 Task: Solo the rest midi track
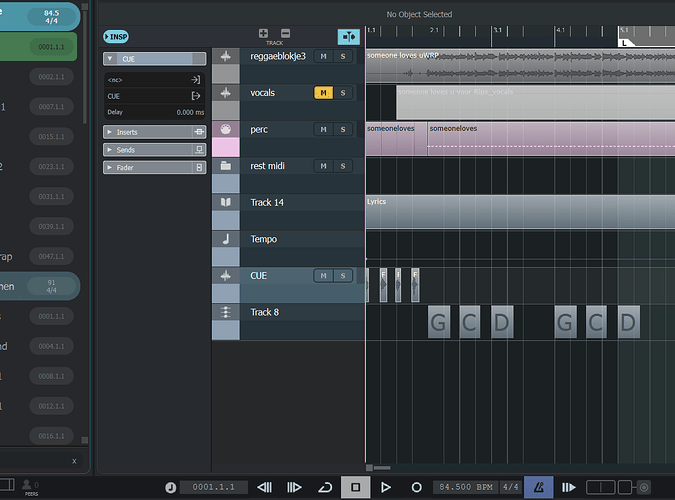coord(343,166)
